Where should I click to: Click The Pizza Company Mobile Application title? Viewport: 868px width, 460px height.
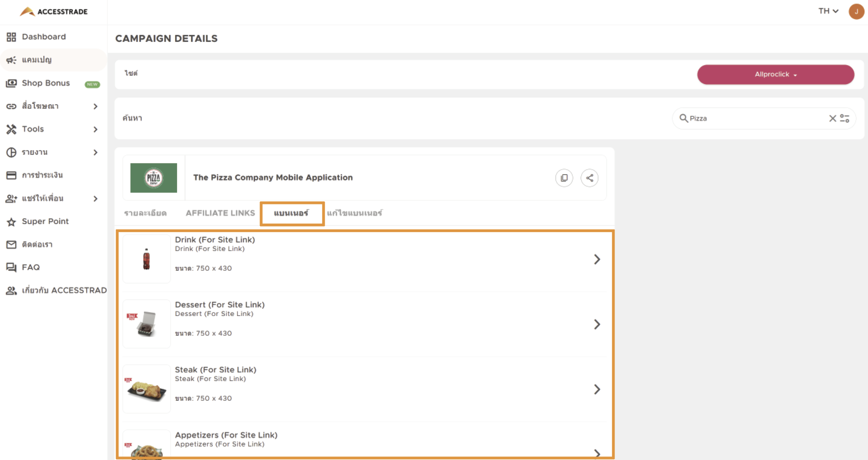[x=273, y=177]
